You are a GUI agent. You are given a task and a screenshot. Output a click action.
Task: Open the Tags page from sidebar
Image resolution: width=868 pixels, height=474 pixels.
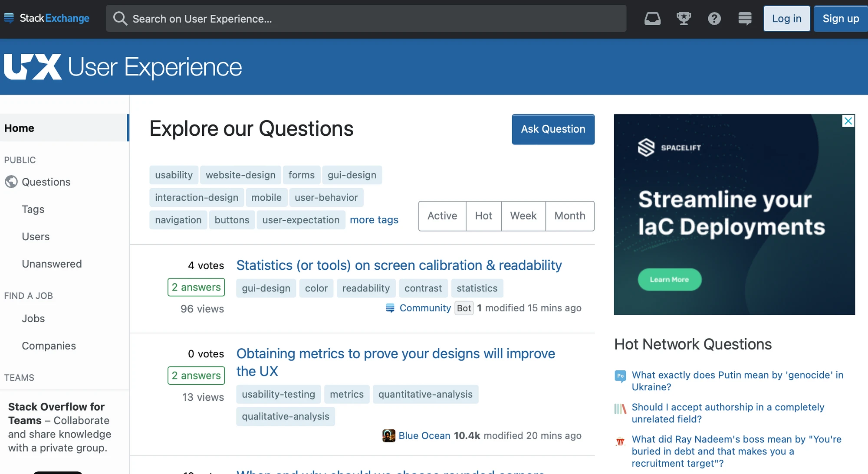pos(33,209)
